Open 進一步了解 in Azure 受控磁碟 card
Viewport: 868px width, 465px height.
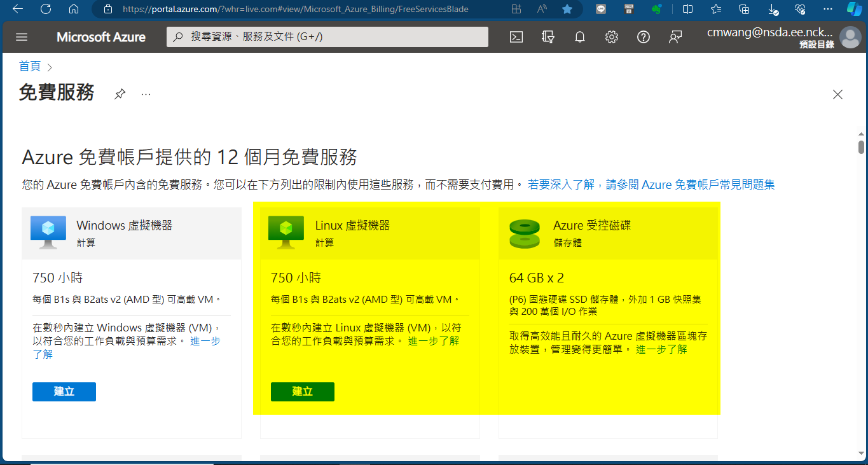point(661,349)
